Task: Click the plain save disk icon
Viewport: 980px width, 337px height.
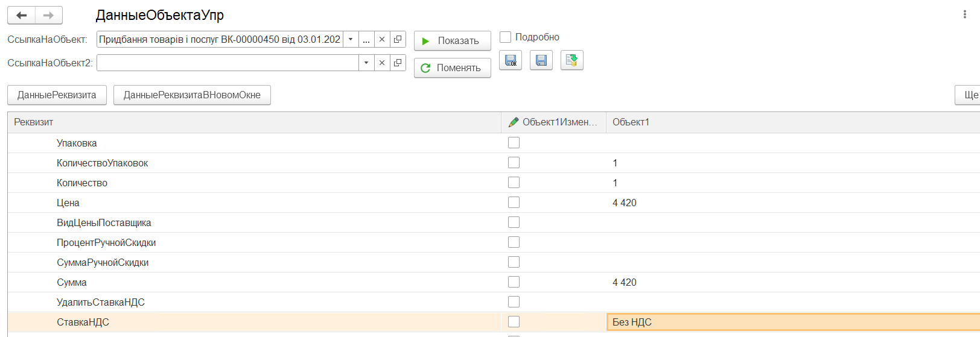Action: click(x=541, y=60)
